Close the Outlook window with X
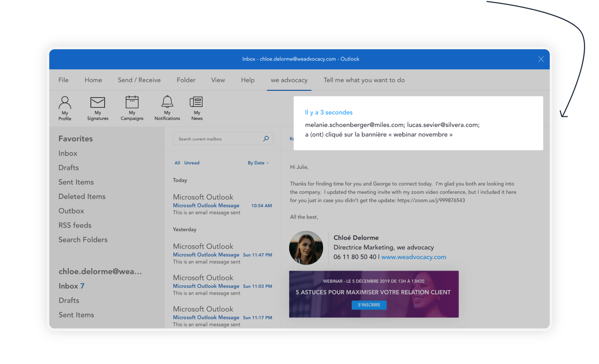Image resolution: width=599 pixels, height=364 pixels. click(541, 59)
